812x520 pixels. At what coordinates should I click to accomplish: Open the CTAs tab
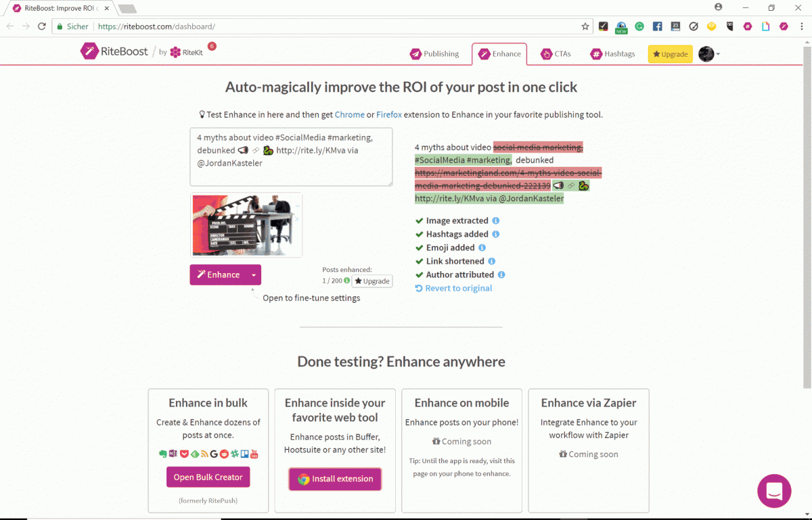click(556, 54)
